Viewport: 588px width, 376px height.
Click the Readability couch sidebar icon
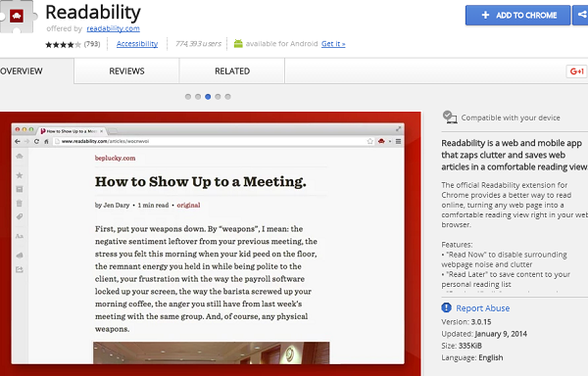click(20, 156)
